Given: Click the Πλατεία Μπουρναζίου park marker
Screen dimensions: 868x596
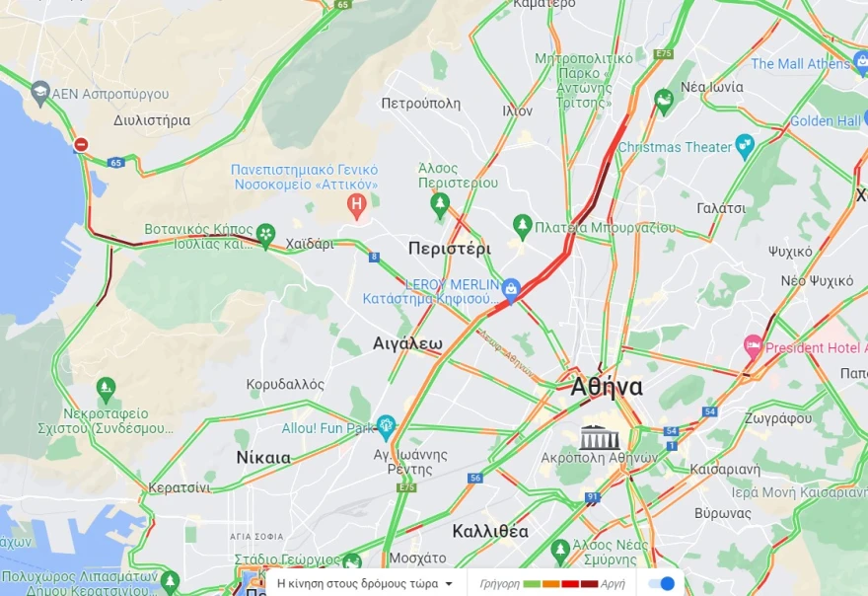Looking at the screenshot, I should point(522,227).
